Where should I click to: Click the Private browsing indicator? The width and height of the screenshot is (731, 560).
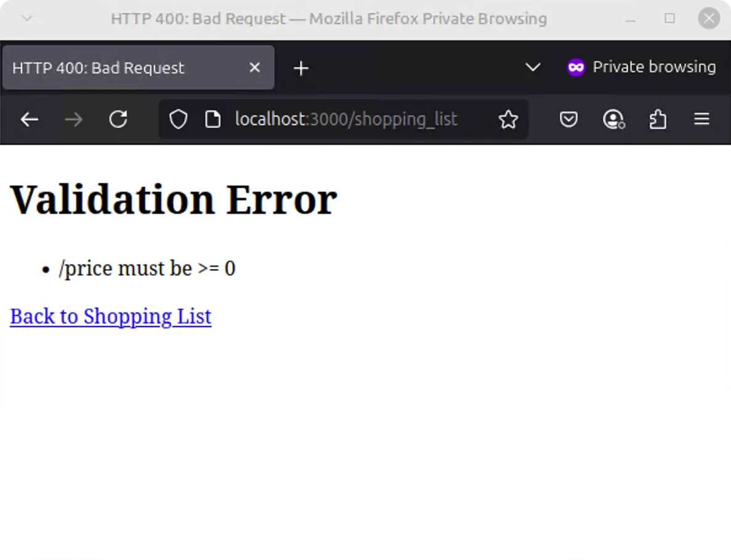[x=642, y=67]
